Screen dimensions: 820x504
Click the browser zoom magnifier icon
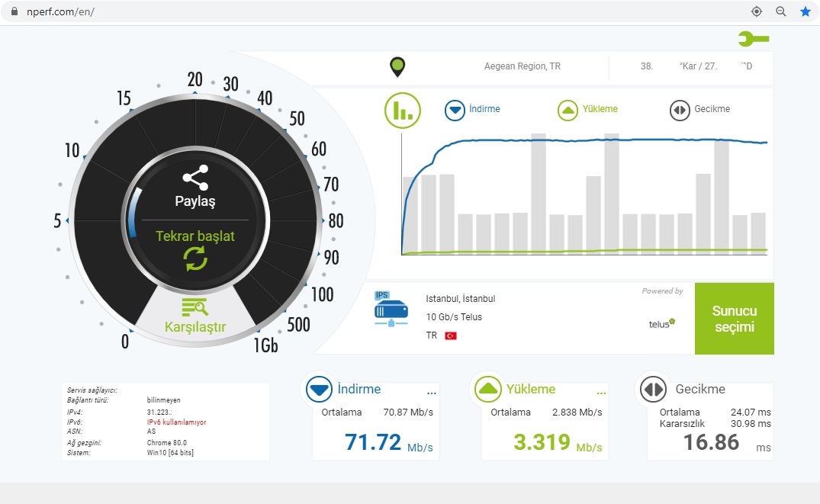pyautogui.click(x=781, y=11)
